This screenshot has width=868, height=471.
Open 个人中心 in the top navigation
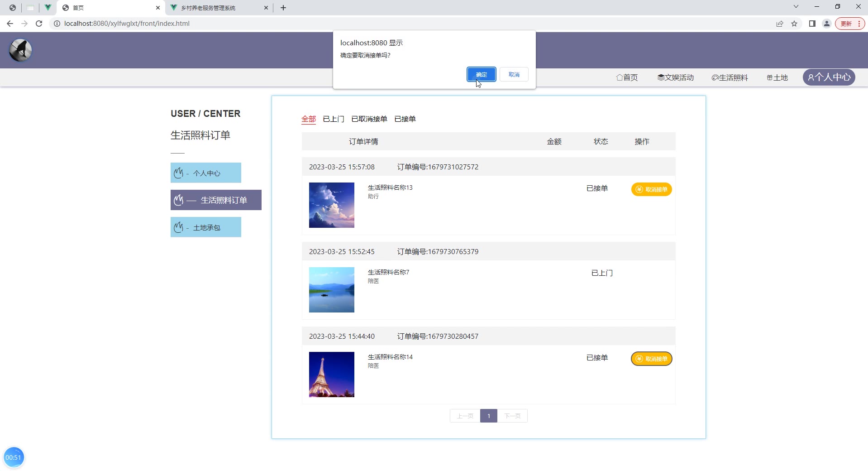tap(829, 77)
